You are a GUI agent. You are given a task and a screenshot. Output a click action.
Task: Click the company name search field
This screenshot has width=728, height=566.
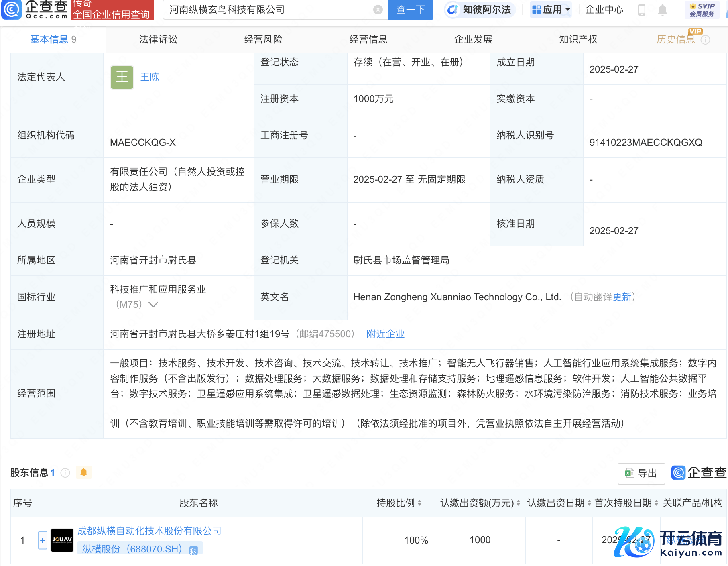tap(269, 10)
